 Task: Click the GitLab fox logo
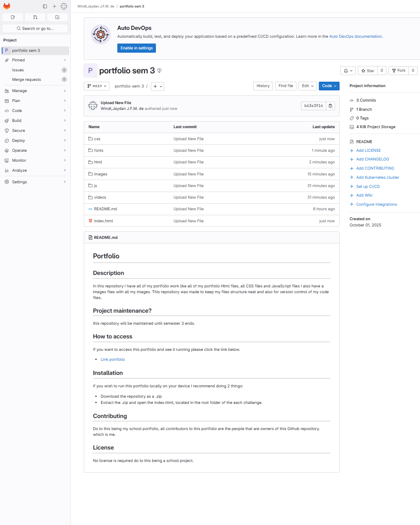[x=7, y=6]
